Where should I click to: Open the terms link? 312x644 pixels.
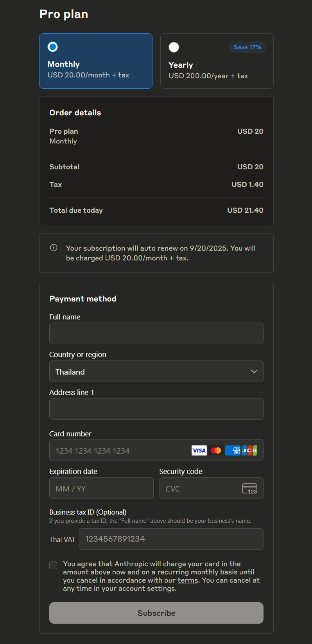[188, 580]
